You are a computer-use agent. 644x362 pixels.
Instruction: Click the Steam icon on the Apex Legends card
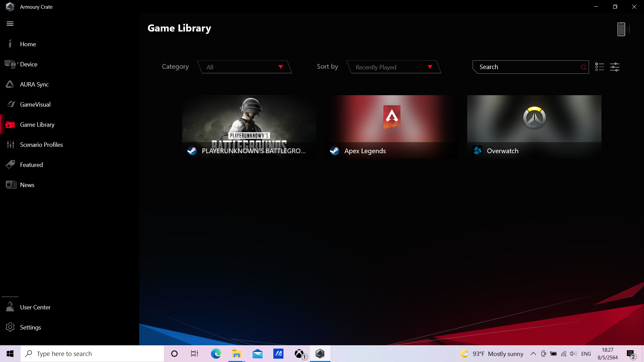point(335,151)
